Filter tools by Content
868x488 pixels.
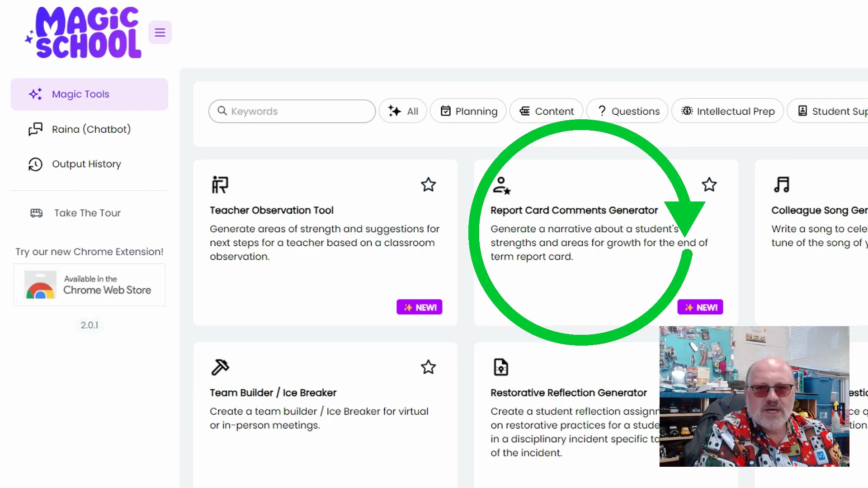click(x=546, y=111)
